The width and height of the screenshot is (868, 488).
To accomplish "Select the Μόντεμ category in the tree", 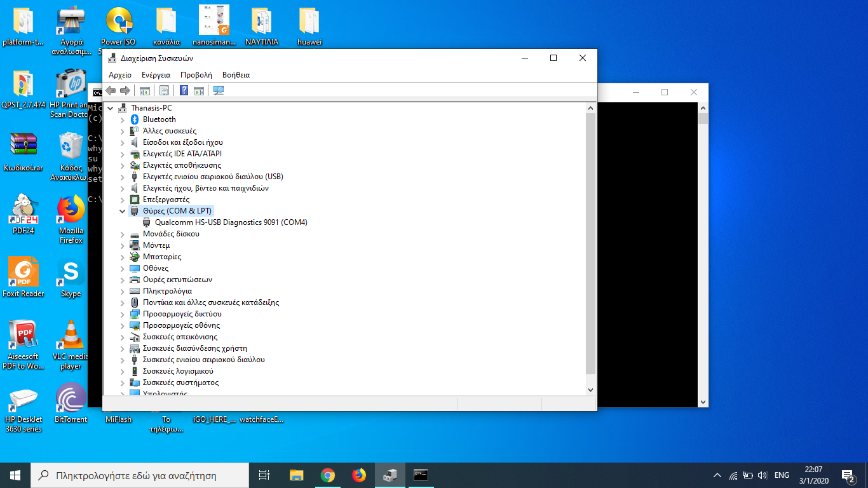I will click(x=156, y=245).
